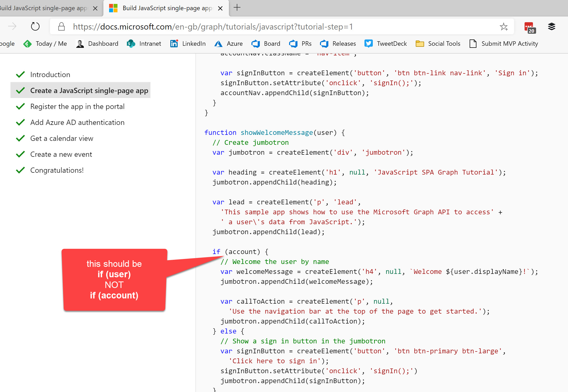Open the Social Tools bookmark folder
This screenshot has width=568, height=392.
point(444,43)
